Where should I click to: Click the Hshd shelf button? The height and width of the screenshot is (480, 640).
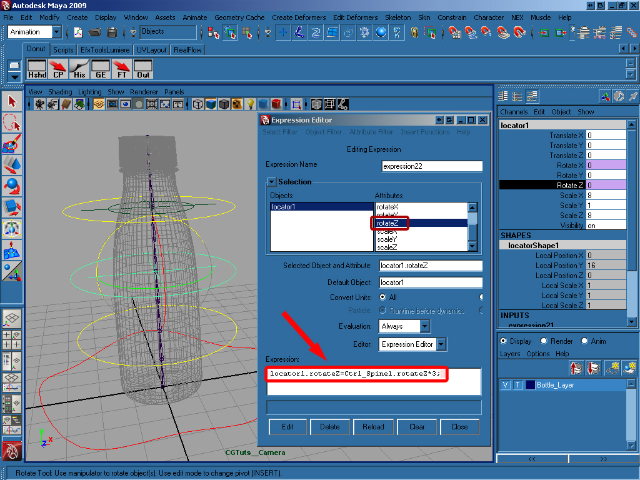(36, 69)
